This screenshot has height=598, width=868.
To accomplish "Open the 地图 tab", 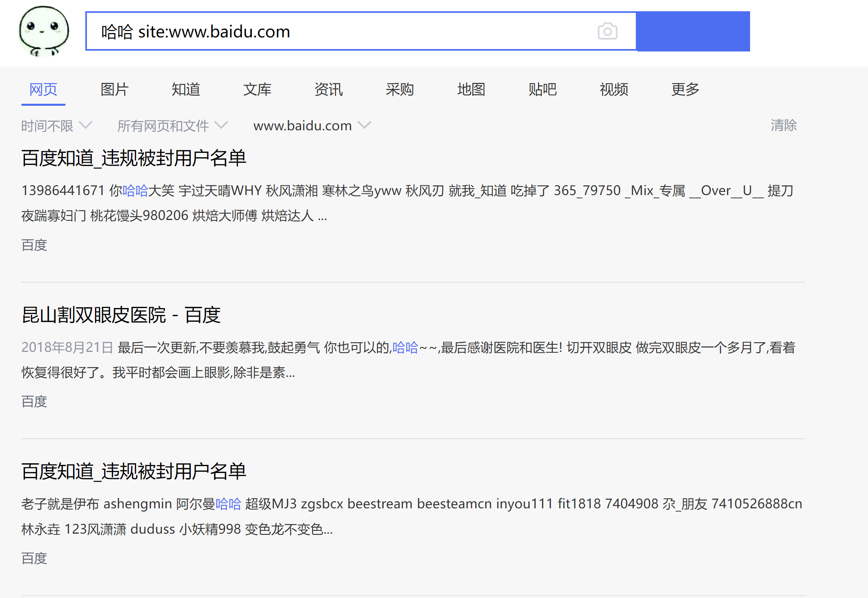I will coord(471,89).
